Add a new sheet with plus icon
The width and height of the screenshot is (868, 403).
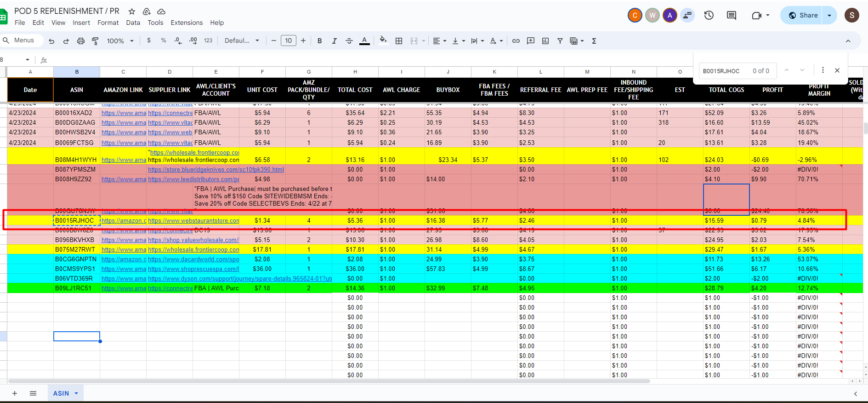[x=15, y=393]
